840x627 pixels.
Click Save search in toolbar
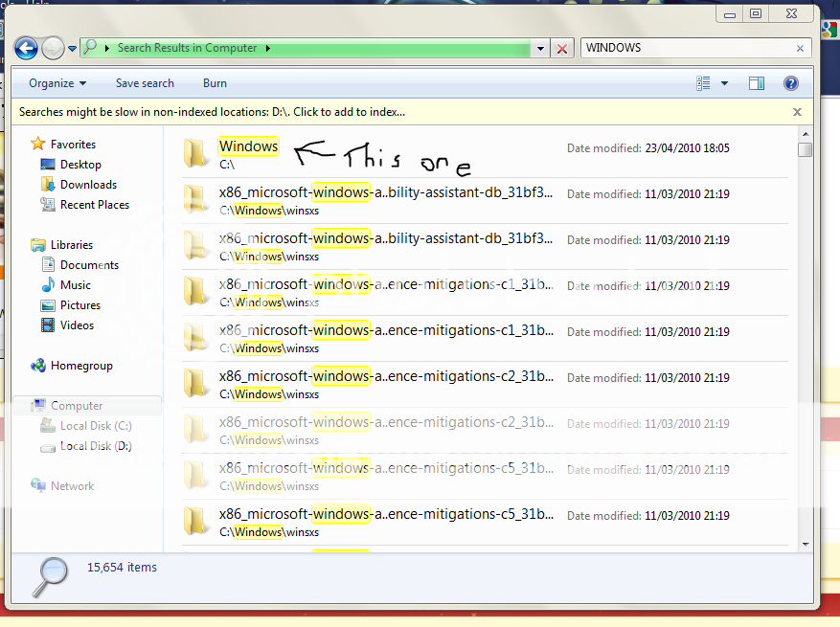point(145,83)
